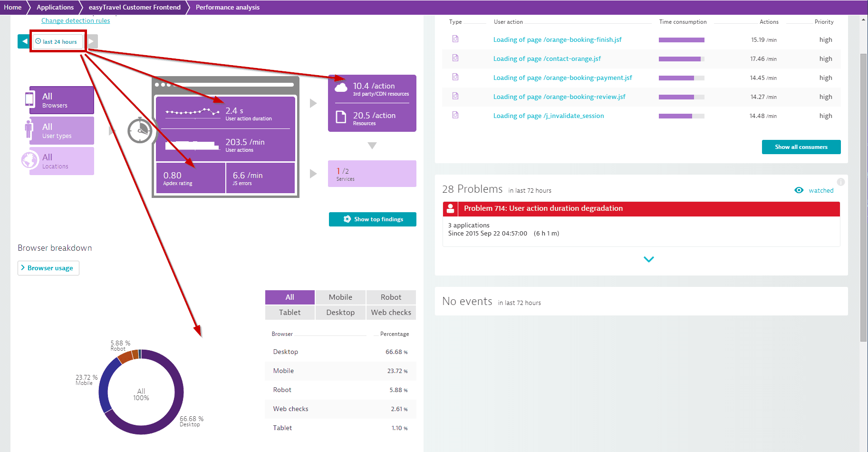868x452 pixels.
Task: Open Applications in breadcrumb
Action: click(x=55, y=7)
